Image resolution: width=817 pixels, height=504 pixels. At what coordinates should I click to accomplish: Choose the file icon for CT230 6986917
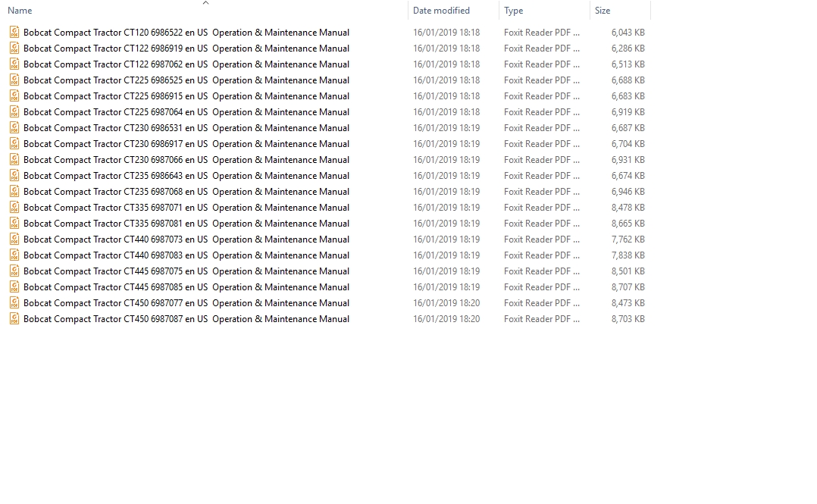pos(14,144)
